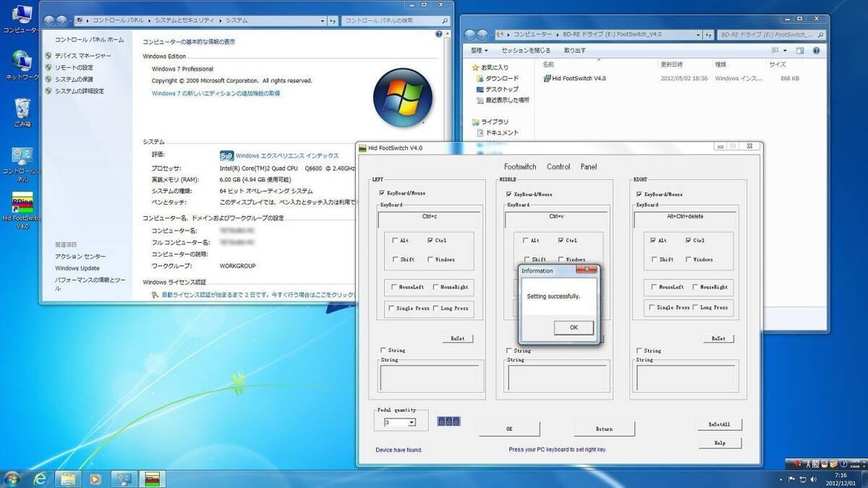Sort by the サイズ column header

784,64
